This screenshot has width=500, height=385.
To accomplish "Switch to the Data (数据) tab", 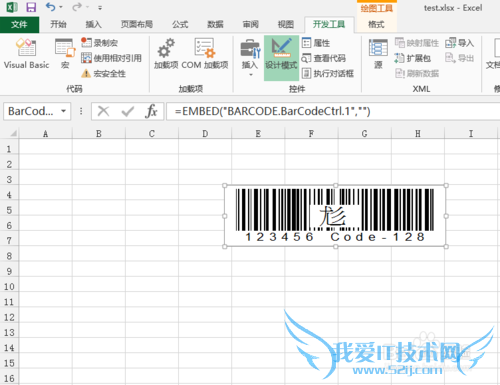I will 215,24.
